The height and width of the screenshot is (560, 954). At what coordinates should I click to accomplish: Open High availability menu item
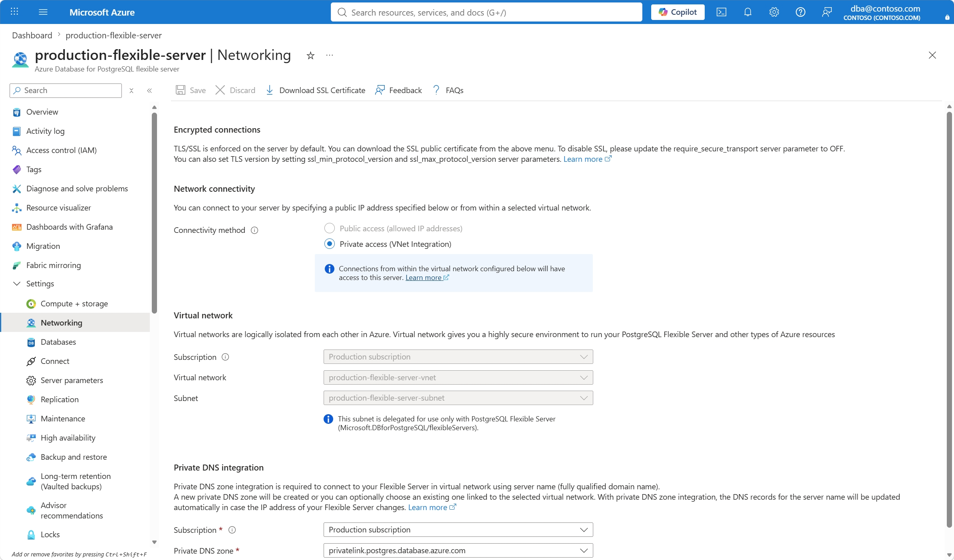68,438
